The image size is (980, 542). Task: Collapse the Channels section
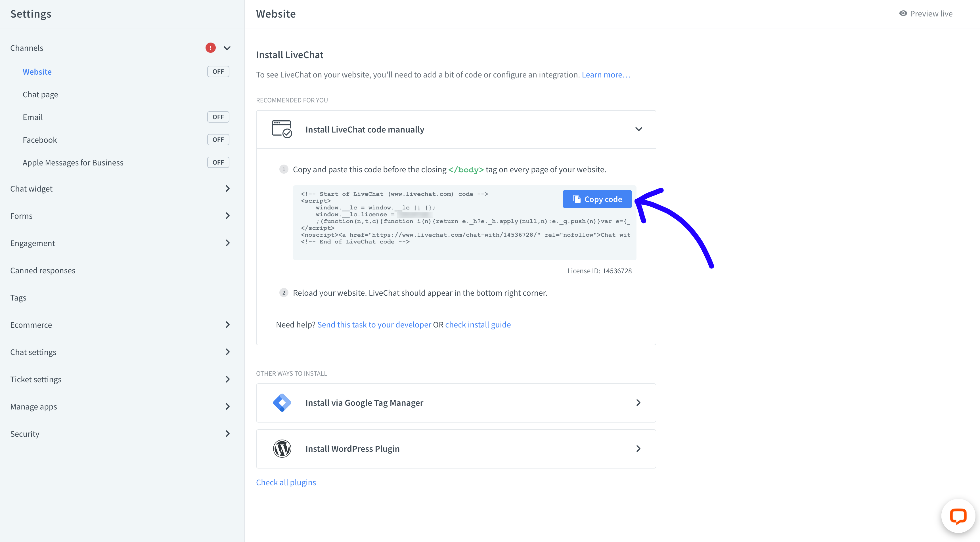227,48
